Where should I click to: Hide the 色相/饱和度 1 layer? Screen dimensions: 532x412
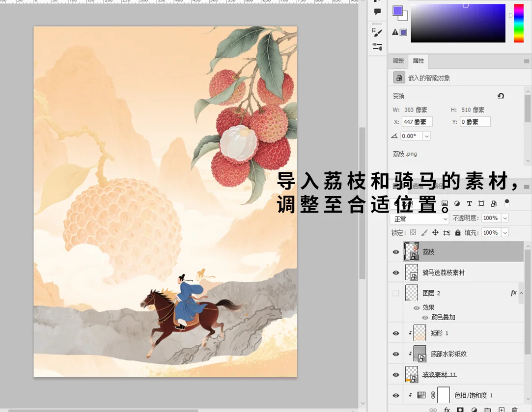point(395,395)
